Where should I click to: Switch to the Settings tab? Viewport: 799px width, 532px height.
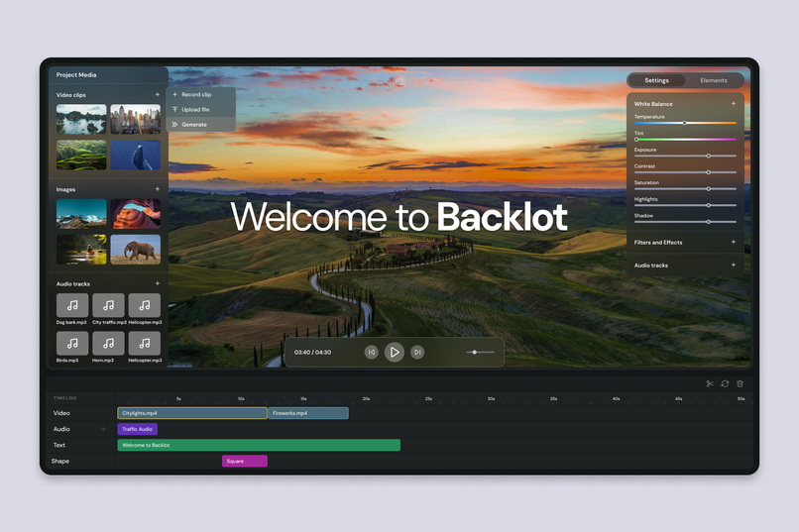click(657, 80)
